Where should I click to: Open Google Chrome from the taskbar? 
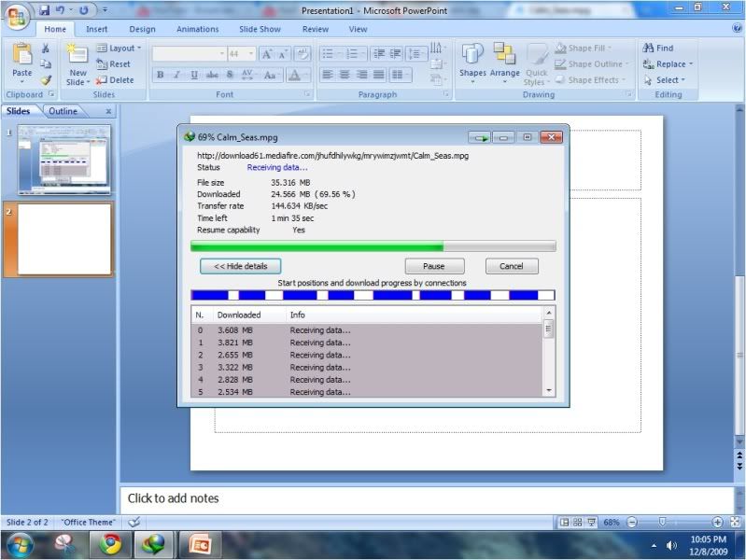click(111, 543)
